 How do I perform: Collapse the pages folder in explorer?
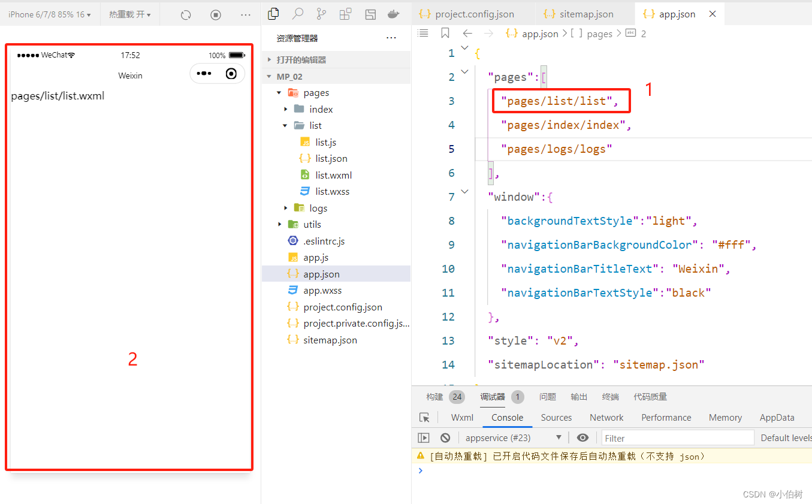tap(279, 92)
